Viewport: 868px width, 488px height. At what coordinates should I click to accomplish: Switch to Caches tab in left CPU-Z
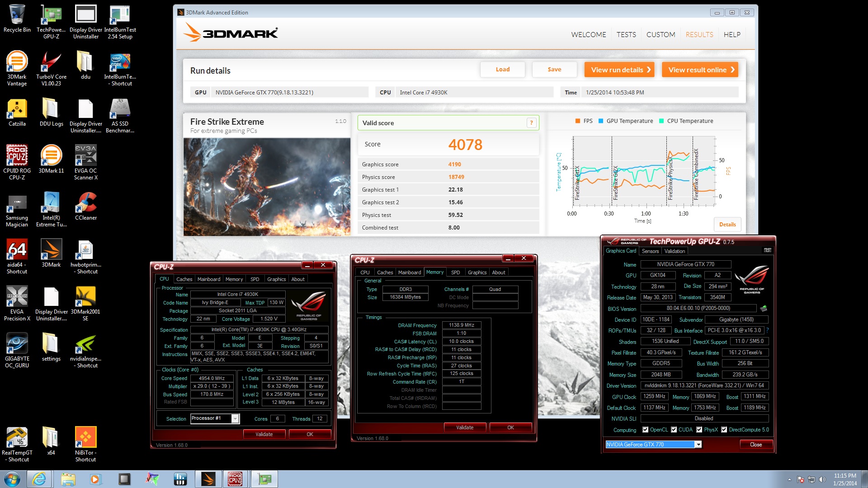click(x=184, y=279)
